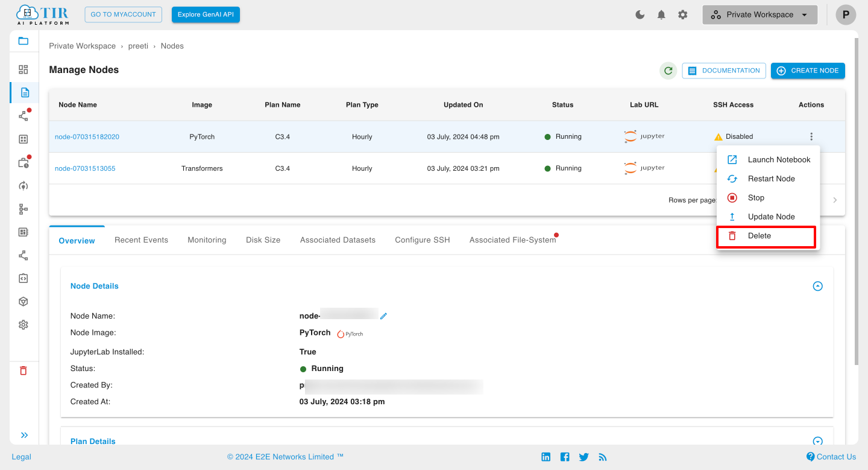
Task: Select Restart Node from menu
Action: pyautogui.click(x=769, y=179)
